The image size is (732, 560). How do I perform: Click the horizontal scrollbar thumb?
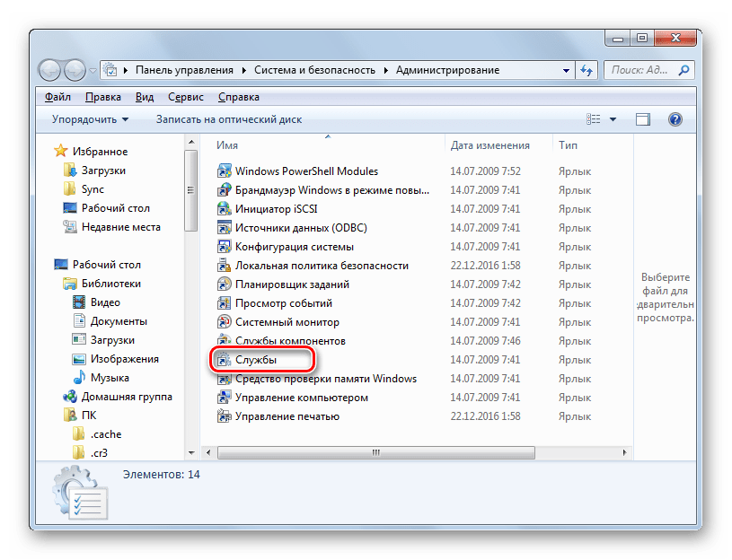point(375,452)
